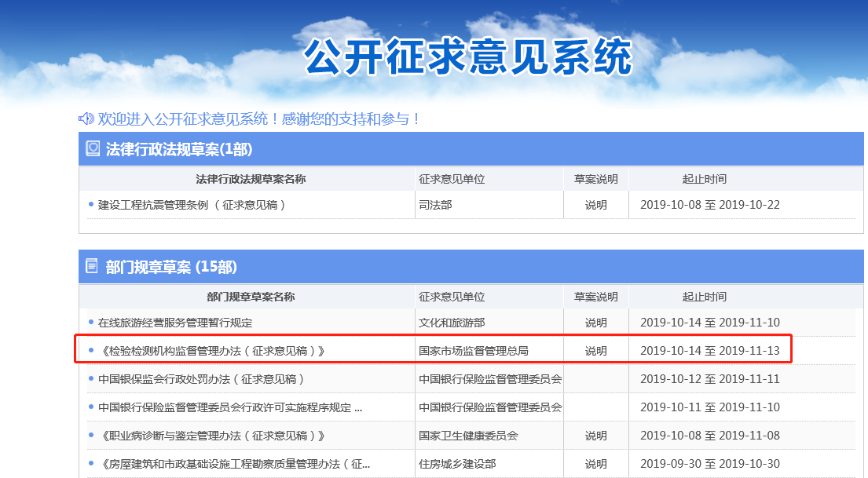View 说明 for the 国家卫生健康委员会 draft
The width and height of the screenshot is (868, 478).
point(595,436)
